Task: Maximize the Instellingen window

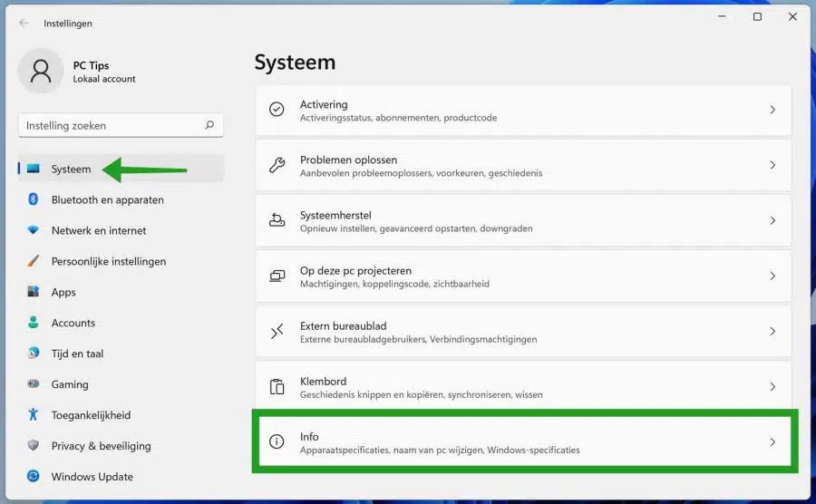Action: pos(757,16)
